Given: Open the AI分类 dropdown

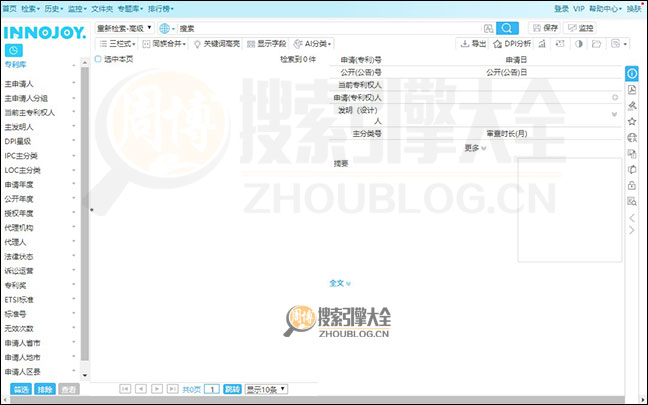Looking at the screenshot, I should pos(312,43).
